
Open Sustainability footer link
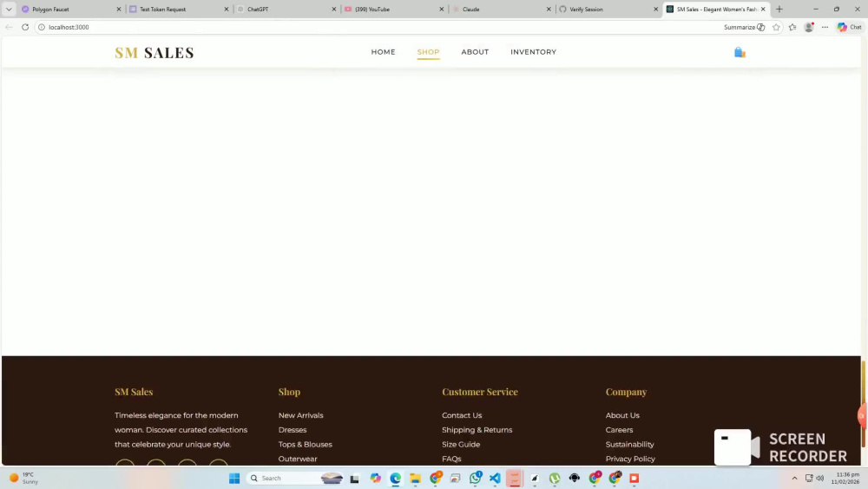point(629,444)
